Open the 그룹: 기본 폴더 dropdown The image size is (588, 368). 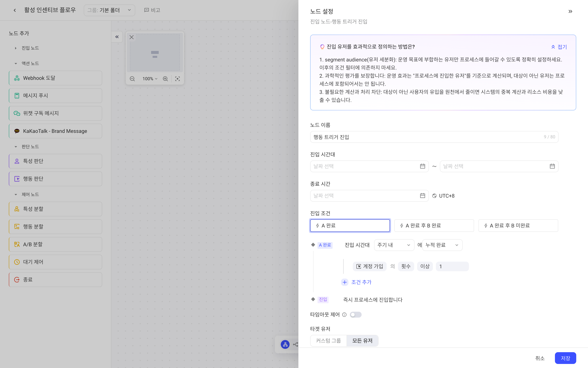pos(109,10)
